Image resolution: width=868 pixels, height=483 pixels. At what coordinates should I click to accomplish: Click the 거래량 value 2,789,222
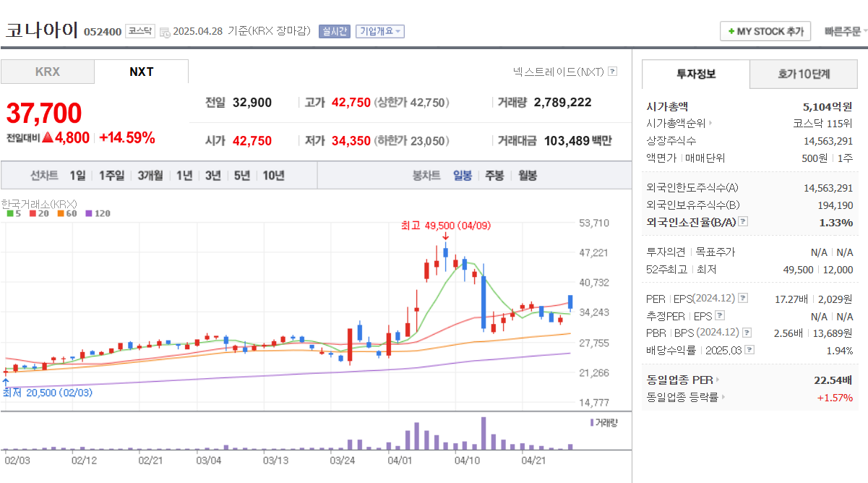pos(563,103)
